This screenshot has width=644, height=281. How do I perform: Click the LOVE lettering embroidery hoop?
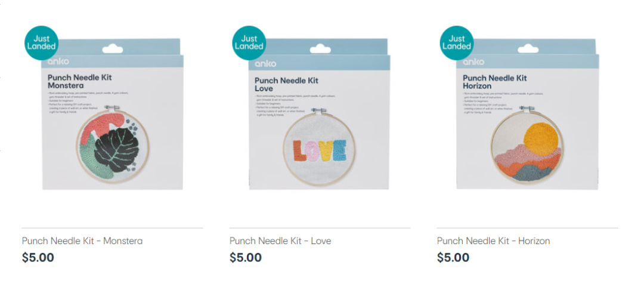tap(319, 150)
